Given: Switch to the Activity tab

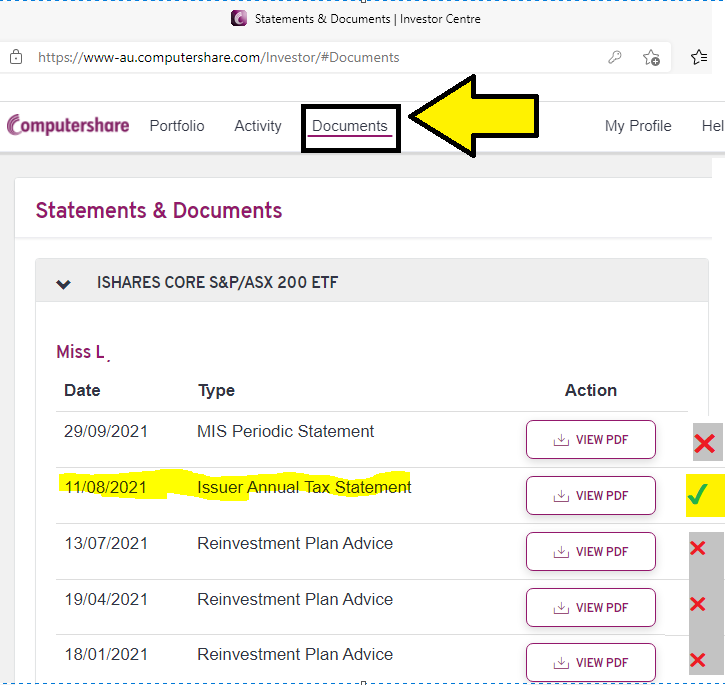Looking at the screenshot, I should [258, 126].
